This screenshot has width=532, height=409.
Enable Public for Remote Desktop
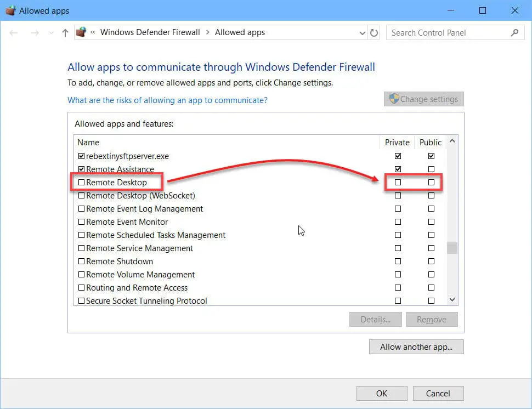[431, 182]
